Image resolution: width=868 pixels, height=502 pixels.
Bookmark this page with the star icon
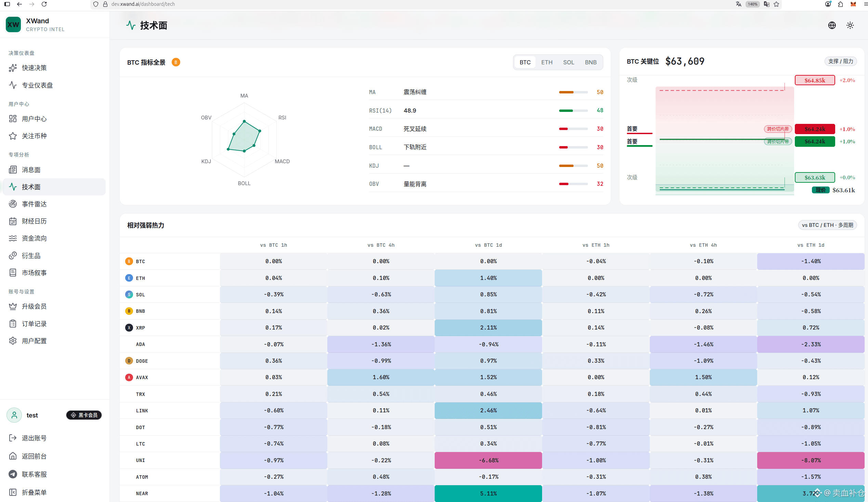[776, 4]
